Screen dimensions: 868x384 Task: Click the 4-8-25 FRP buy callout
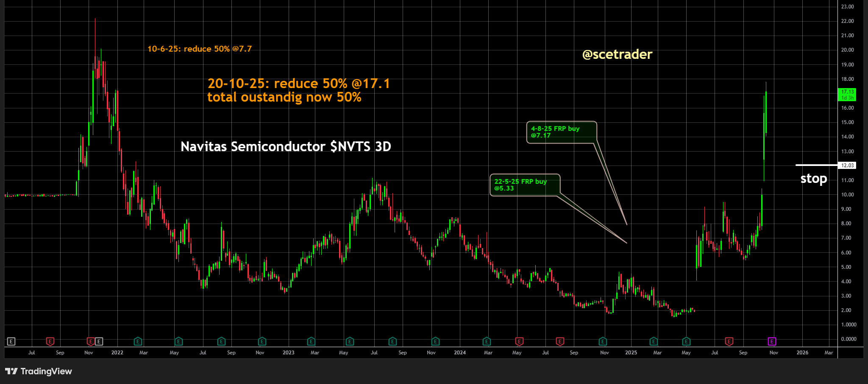click(x=561, y=132)
